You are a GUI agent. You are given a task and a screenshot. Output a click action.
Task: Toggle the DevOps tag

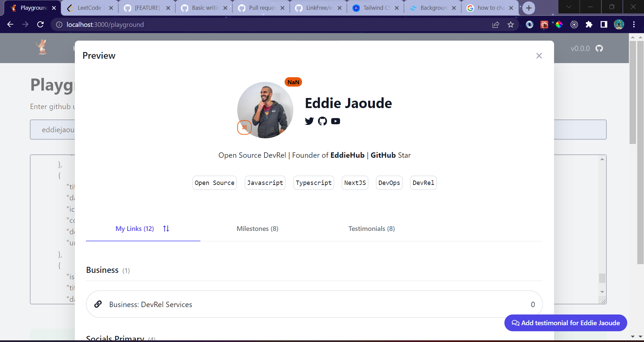[389, 183]
